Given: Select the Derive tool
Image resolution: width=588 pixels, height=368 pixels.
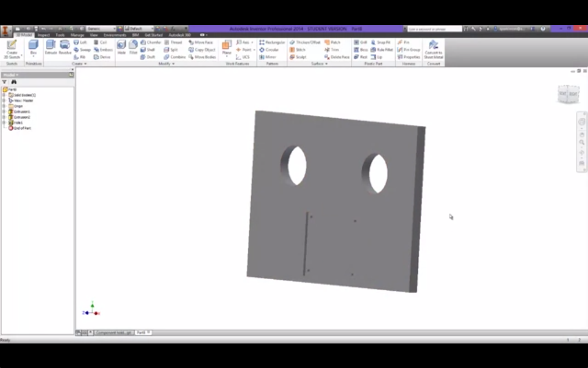Looking at the screenshot, I should [x=102, y=57].
